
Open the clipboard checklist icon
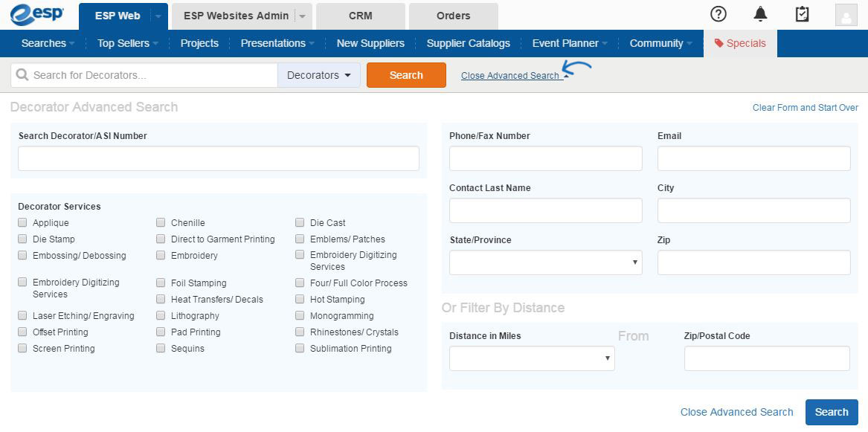tap(802, 14)
